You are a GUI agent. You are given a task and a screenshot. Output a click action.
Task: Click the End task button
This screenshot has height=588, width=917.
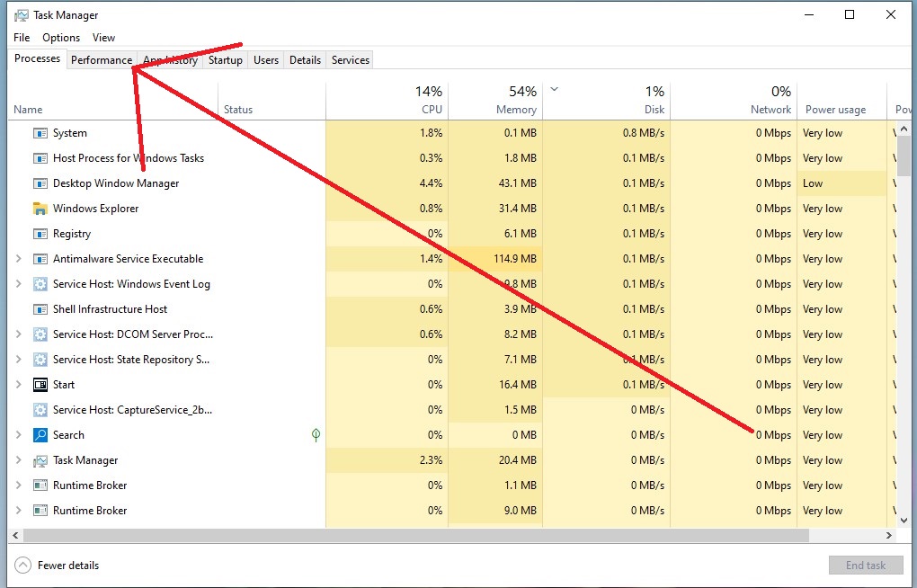[x=866, y=566]
